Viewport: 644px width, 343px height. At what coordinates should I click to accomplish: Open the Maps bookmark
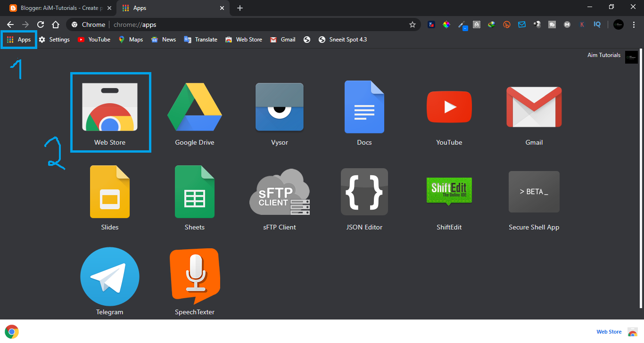pyautogui.click(x=131, y=40)
